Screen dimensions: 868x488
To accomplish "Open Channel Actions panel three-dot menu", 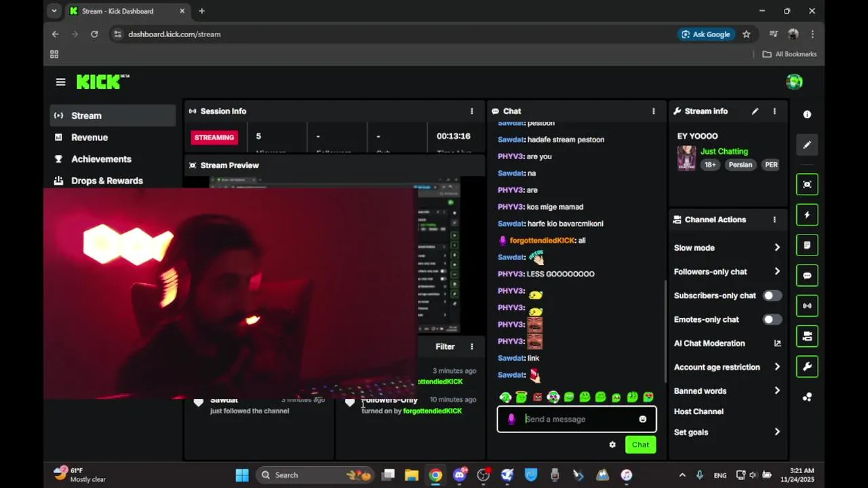I will click(774, 220).
